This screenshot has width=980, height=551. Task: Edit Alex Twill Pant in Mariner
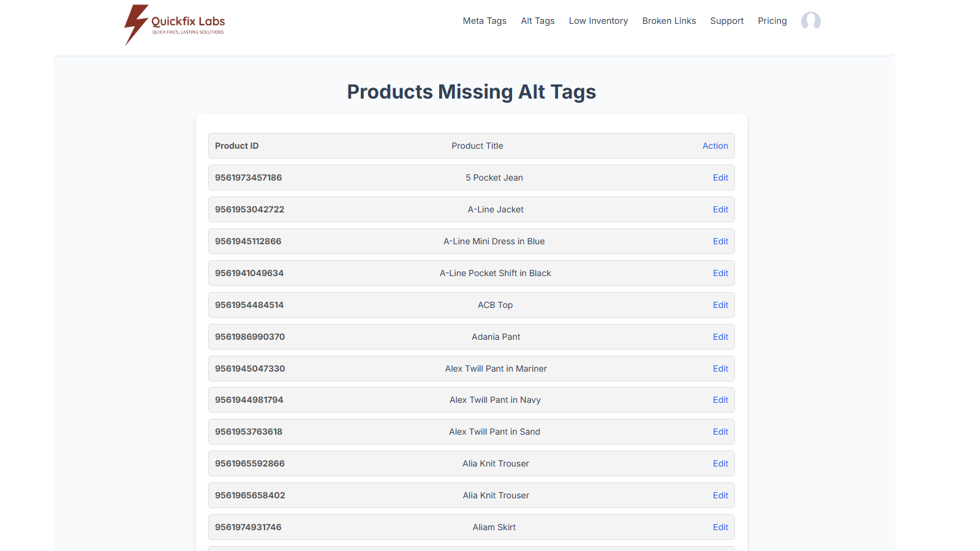720,369
